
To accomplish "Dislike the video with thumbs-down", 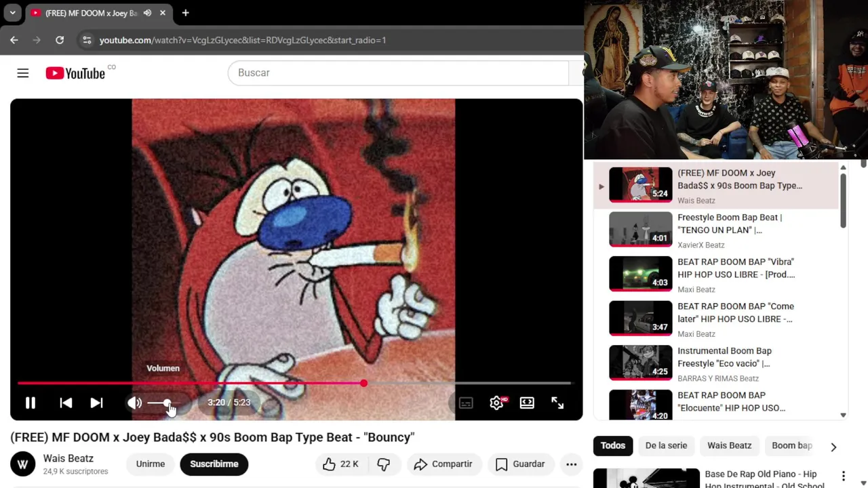I will click(384, 464).
